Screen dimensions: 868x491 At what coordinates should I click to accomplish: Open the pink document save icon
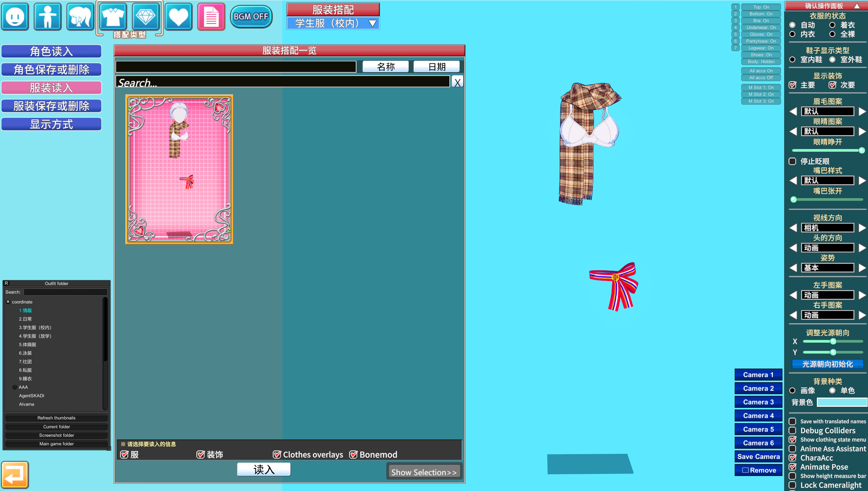click(211, 17)
